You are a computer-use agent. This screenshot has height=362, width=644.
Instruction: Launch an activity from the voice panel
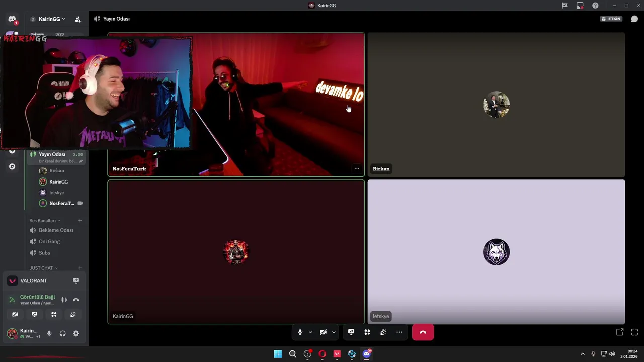coord(54,314)
